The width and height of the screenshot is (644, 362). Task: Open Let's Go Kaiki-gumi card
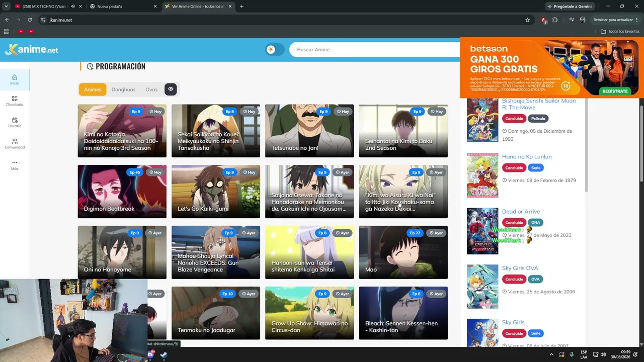tap(216, 192)
